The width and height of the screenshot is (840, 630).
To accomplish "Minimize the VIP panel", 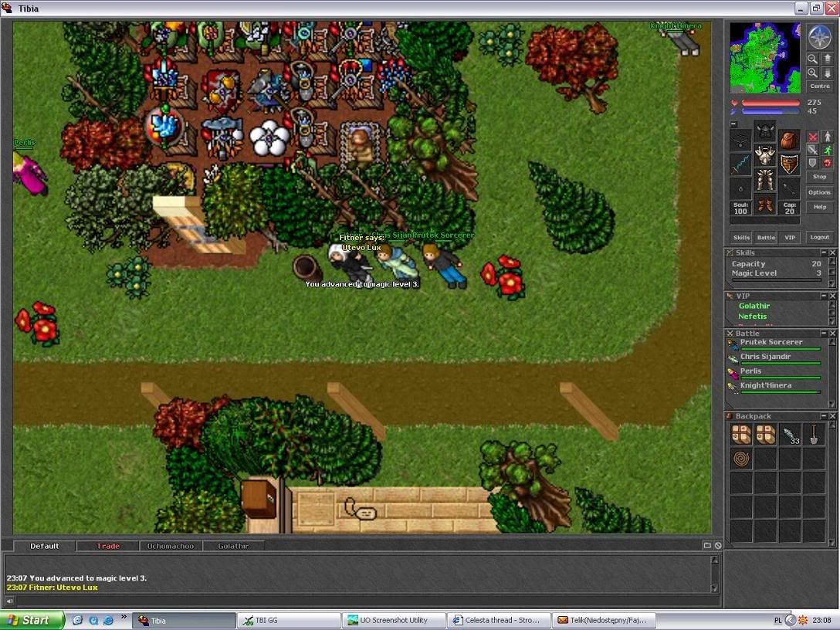I will (x=824, y=296).
